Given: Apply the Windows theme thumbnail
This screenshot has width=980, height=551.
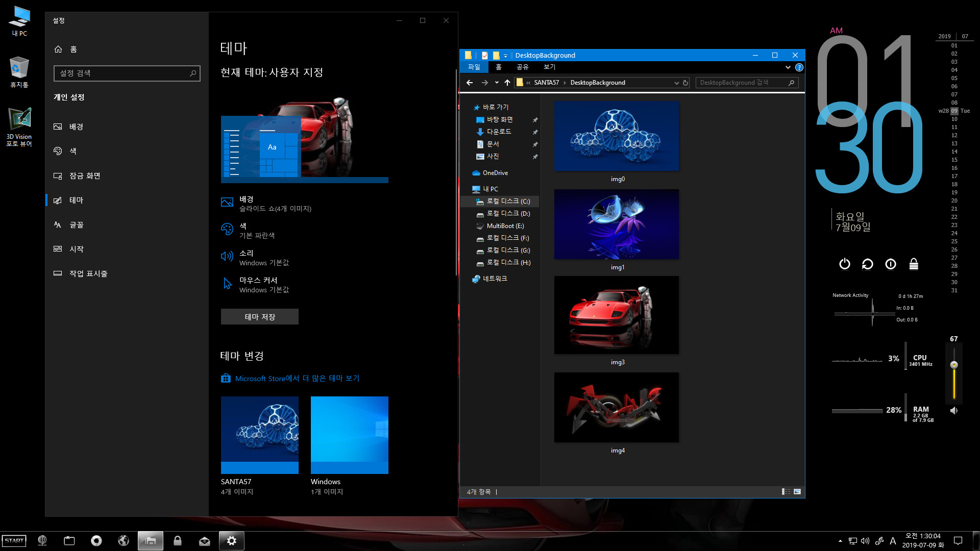Looking at the screenshot, I should coord(350,435).
